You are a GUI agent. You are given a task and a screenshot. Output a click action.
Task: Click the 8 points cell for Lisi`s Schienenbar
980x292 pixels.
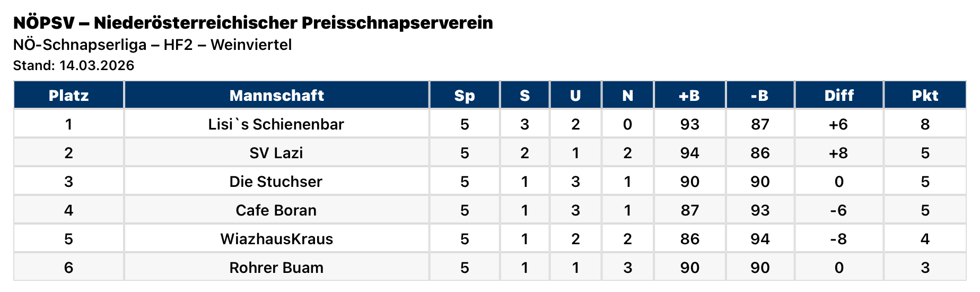pyautogui.click(x=925, y=124)
